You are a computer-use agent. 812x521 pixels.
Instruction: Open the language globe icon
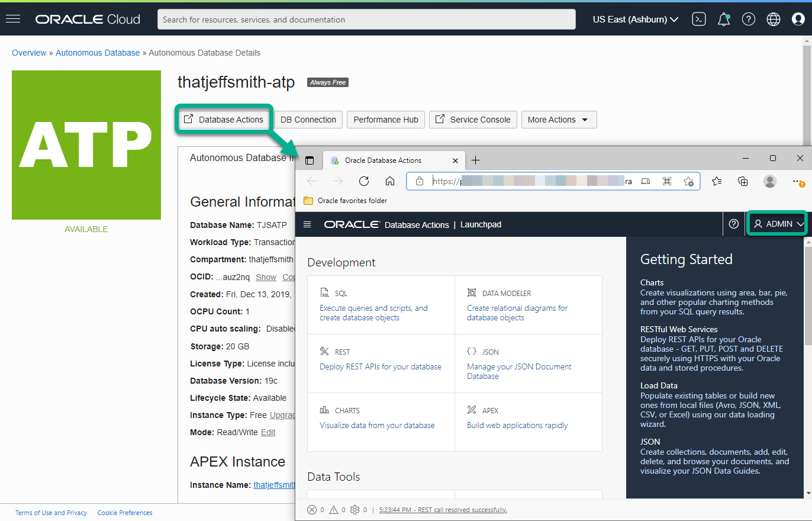774,20
